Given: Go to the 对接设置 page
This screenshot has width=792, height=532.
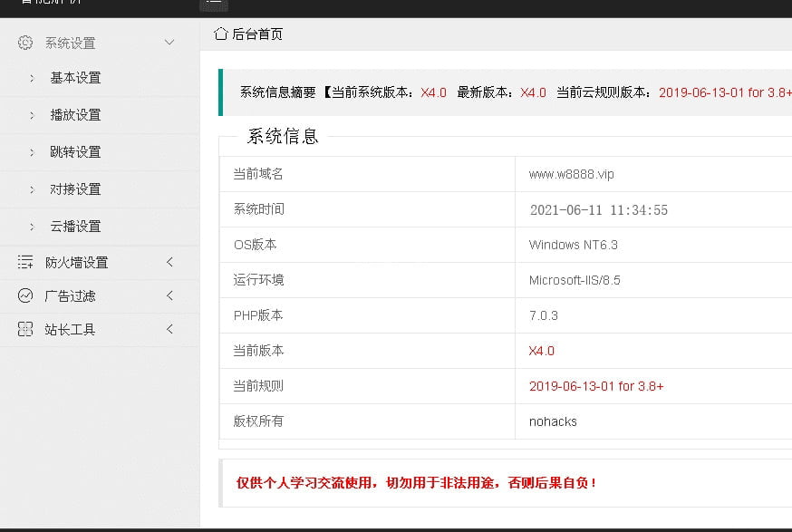Looking at the screenshot, I should [x=75, y=189].
